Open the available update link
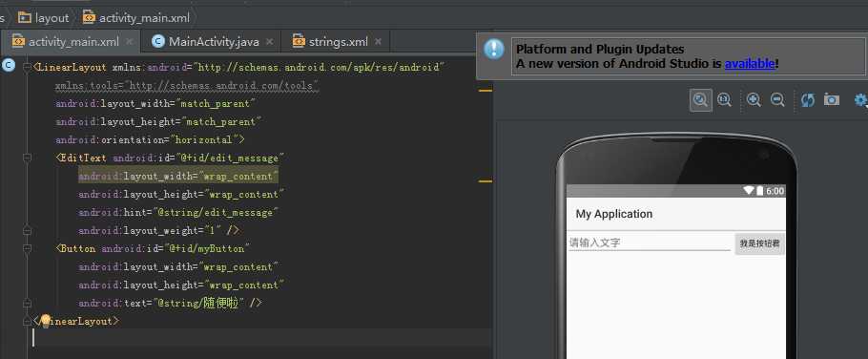868x359 pixels. coord(750,64)
